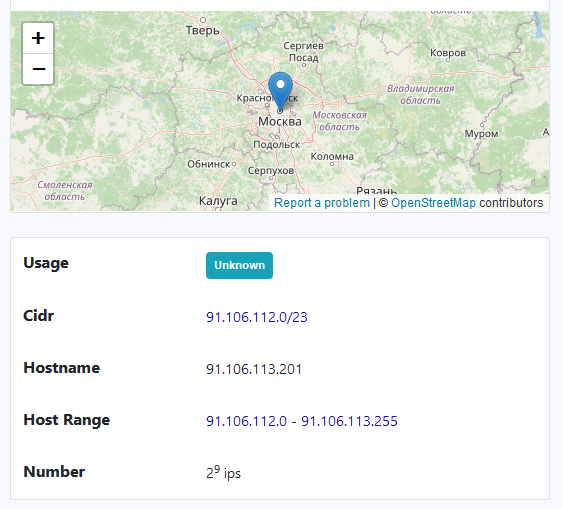The height and width of the screenshot is (509, 562).
Task: Click the Москва label on the map
Action: 280,122
